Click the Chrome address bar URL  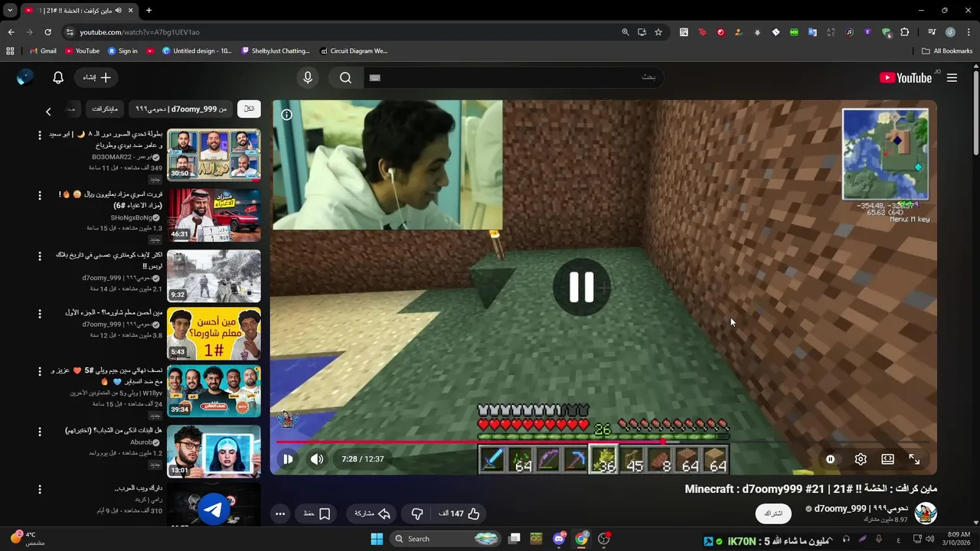140,32
